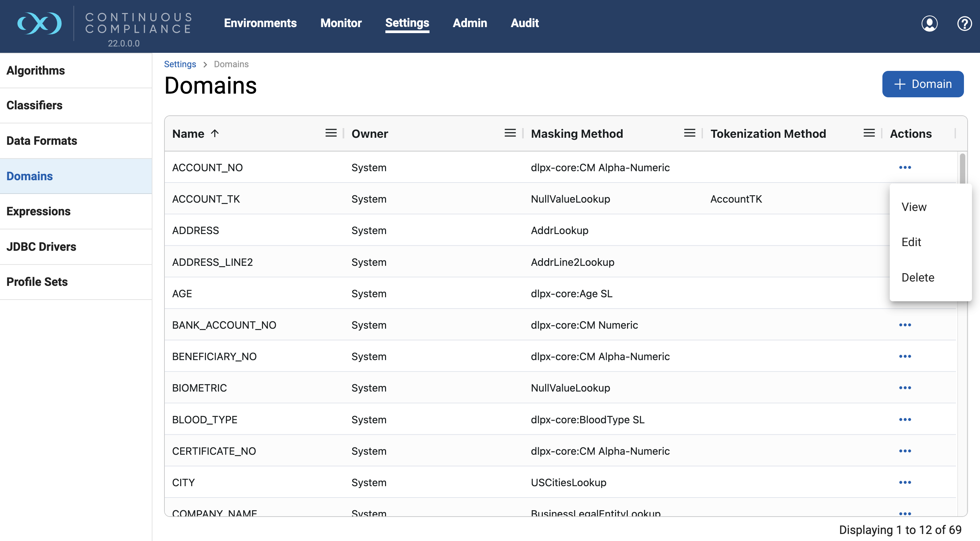Click the table vertical scrollbar thumb
This screenshot has height=541, width=980.
point(962,168)
